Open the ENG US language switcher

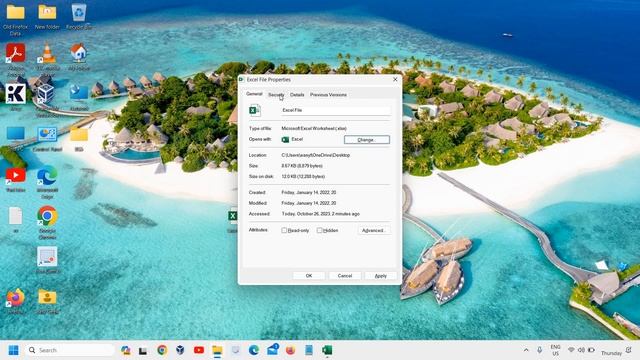coord(556,350)
